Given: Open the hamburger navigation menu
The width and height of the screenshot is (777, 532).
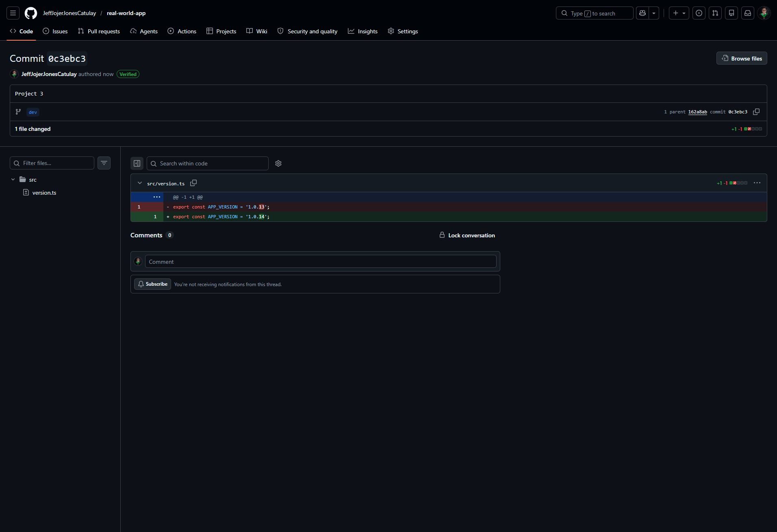Looking at the screenshot, I should 13,13.
